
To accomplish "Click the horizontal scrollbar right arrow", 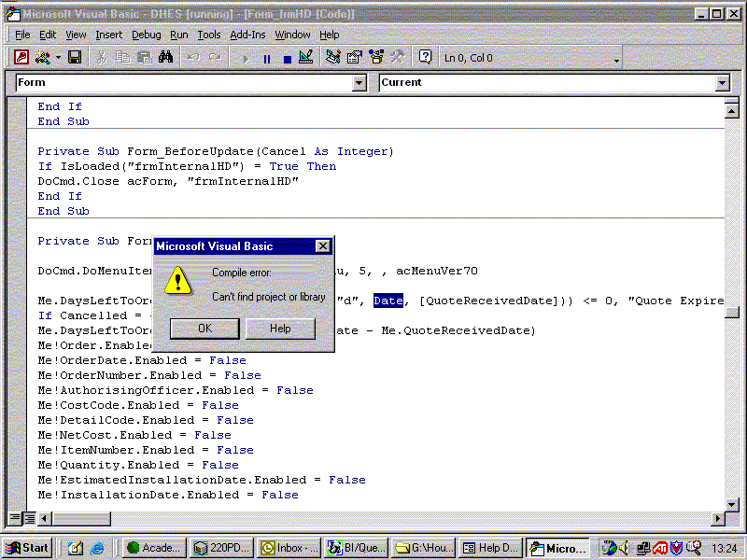I will coord(718,518).
